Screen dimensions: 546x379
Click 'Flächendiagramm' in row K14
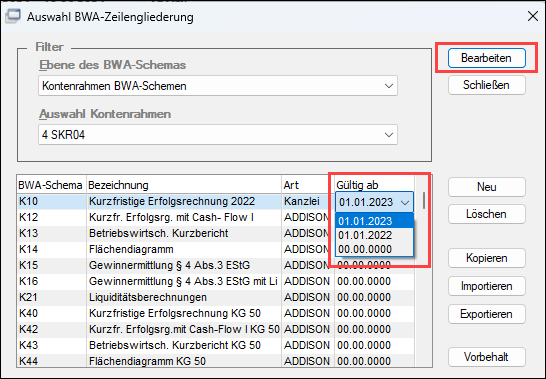coord(184,249)
